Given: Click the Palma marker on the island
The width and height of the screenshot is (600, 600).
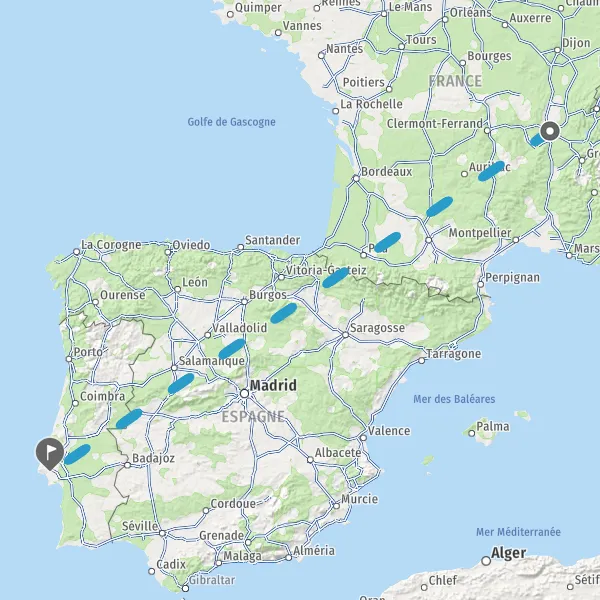Looking at the screenshot, I should 472,433.
